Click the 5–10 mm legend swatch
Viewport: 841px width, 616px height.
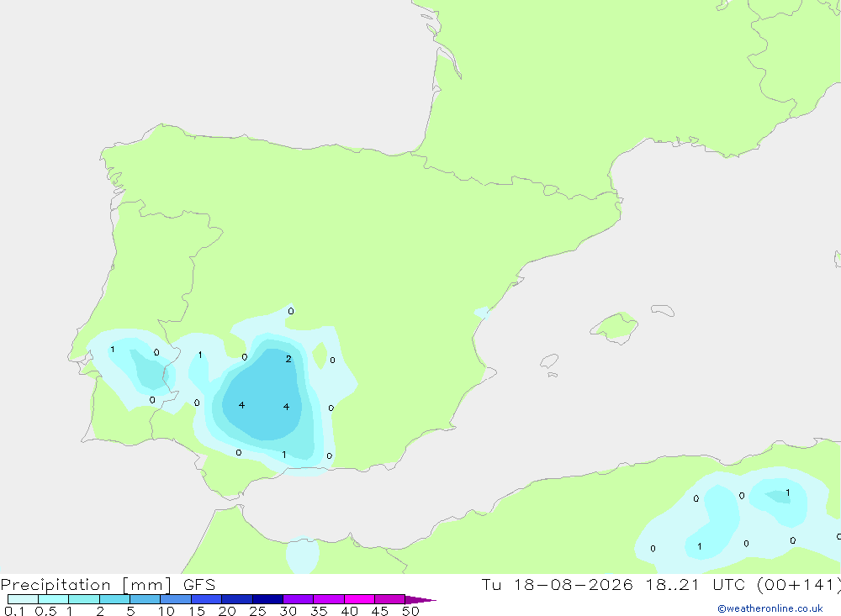[x=145, y=599]
